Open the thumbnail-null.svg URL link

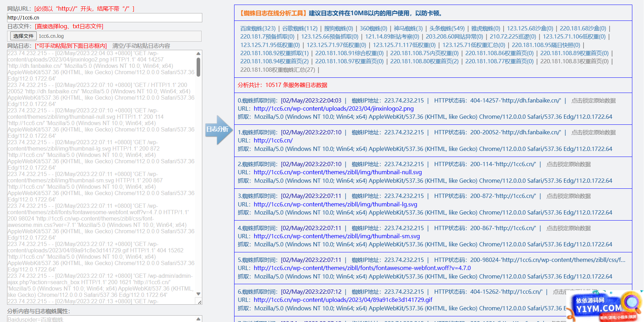tap(338, 172)
